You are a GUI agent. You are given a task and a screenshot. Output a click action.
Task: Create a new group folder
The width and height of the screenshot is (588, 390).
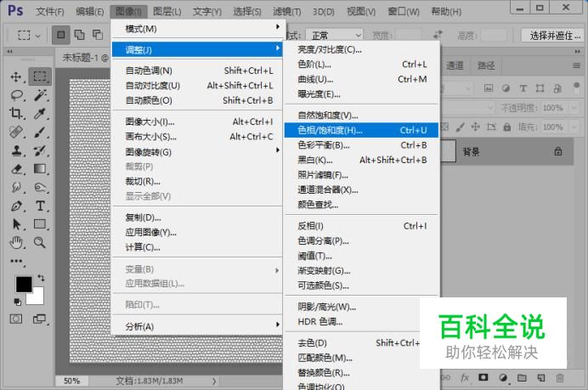click(522, 377)
